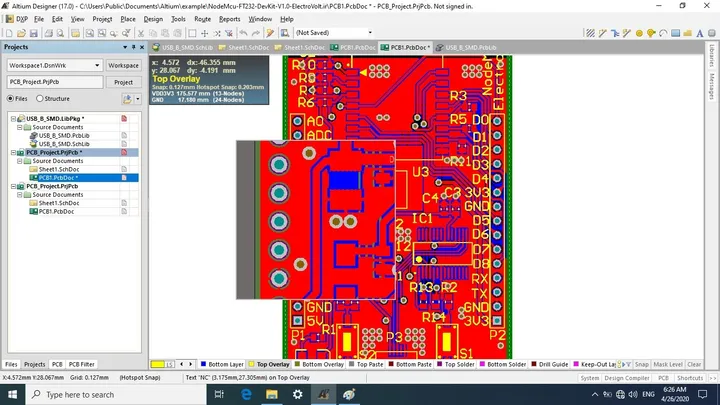Toggle the Projects panel pin
The width and height of the screenshot is (720, 405).
134,47
